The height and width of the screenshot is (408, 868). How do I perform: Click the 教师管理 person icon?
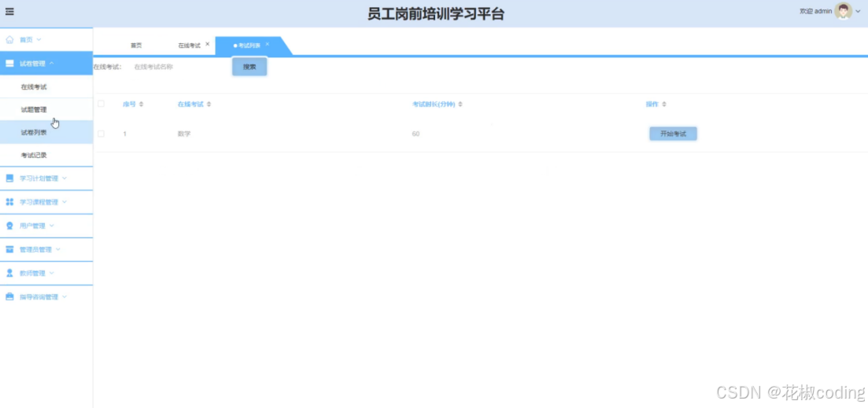click(x=9, y=273)
